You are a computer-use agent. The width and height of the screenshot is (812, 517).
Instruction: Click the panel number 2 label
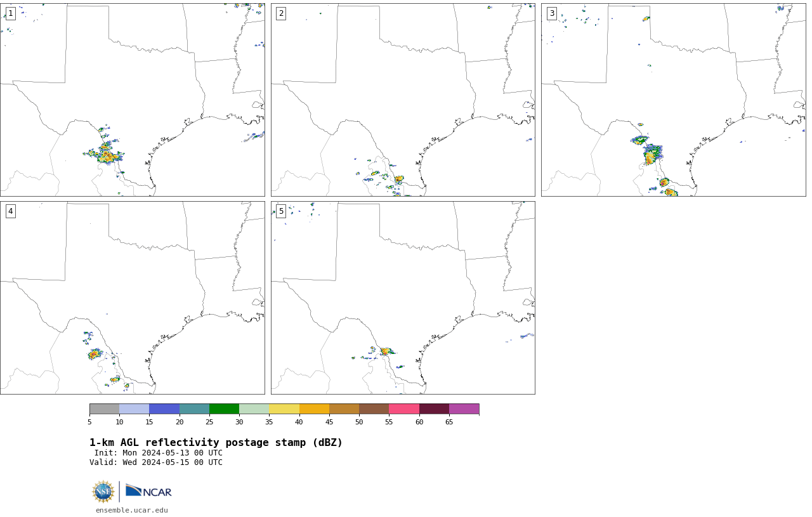pos(281,13)
